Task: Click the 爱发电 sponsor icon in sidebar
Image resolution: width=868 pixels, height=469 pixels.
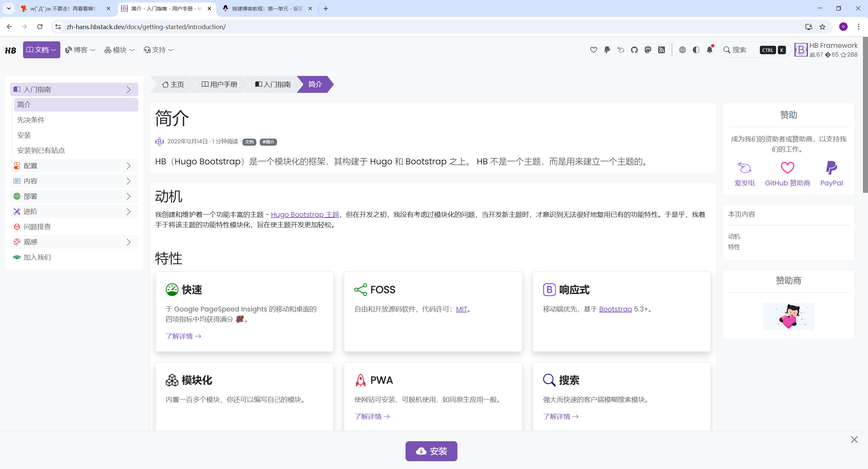Action: point(744,168)
